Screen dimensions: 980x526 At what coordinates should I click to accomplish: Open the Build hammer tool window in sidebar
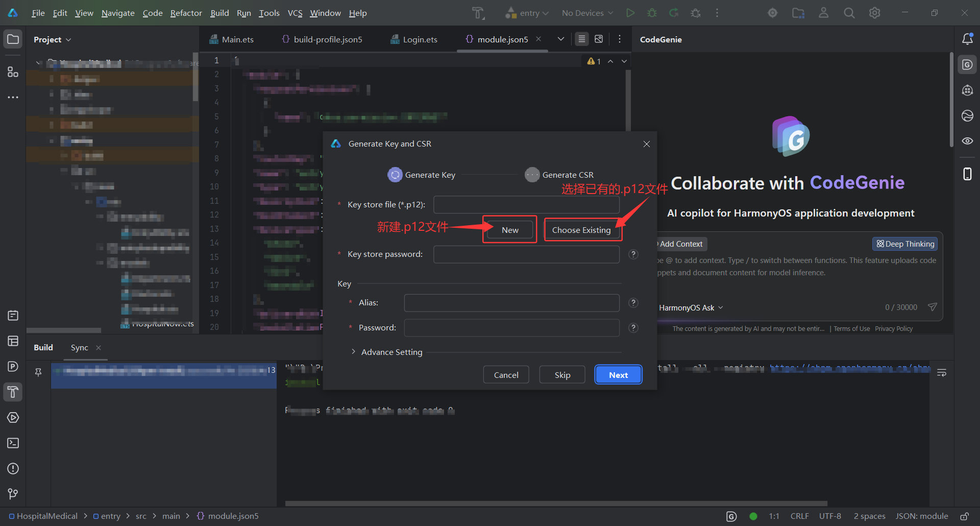coord(13,392)
